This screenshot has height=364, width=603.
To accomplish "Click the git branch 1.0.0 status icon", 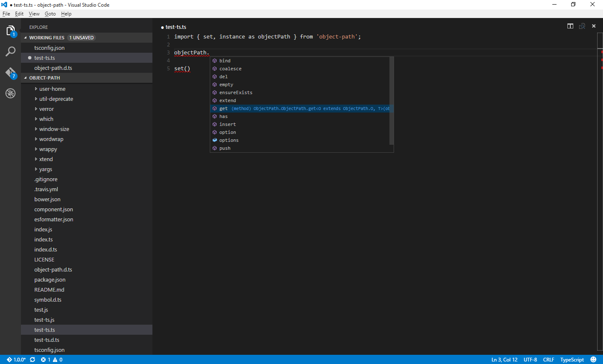I will click(16, 359).
